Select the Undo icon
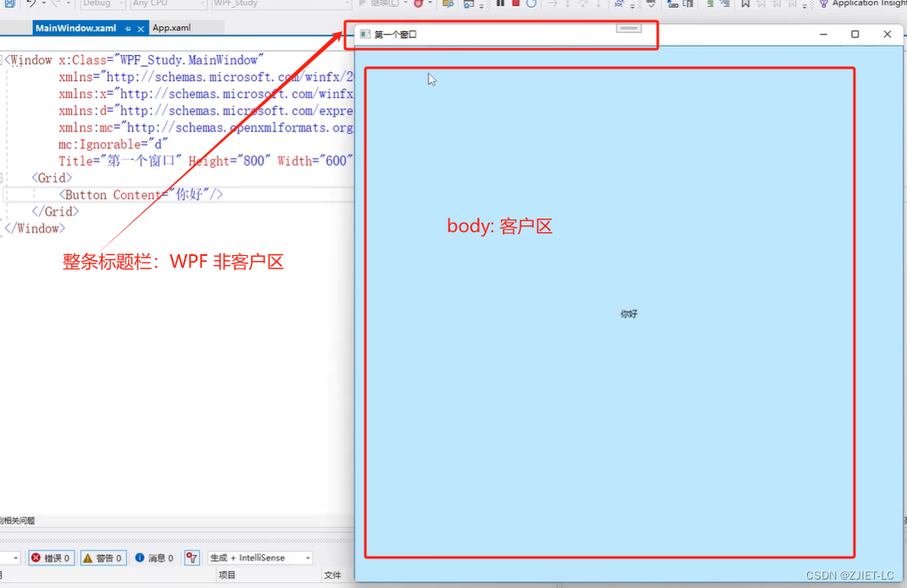Viewport: 907px width, 588px height. pos(31,4)
